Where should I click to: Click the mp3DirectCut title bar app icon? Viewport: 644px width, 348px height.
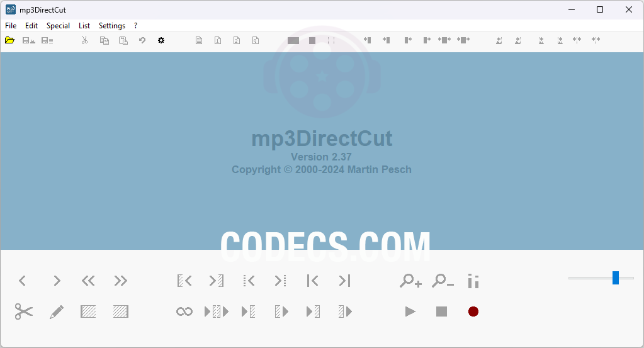point(10,9)
